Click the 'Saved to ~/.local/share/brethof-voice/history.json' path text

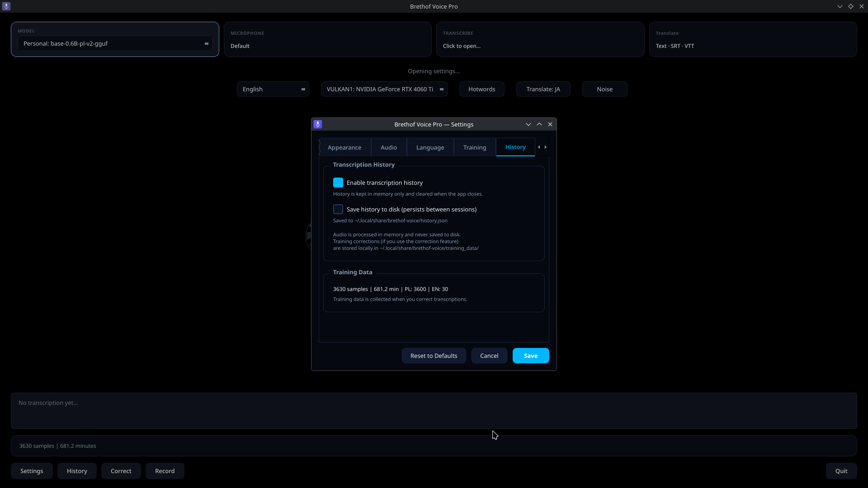tap(390, 221)
